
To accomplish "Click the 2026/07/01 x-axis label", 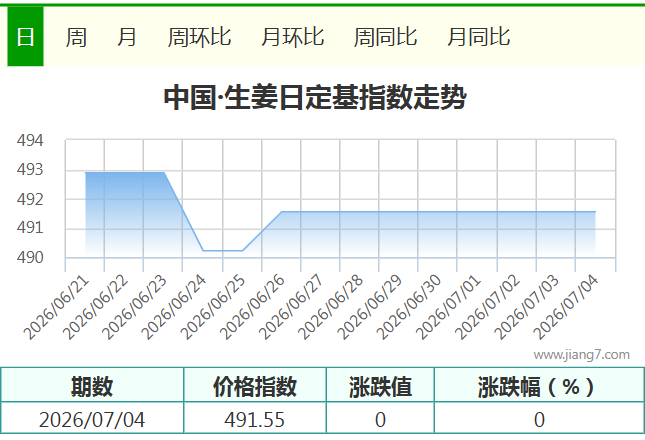I will pyautogui.click(x=448, y=307).
